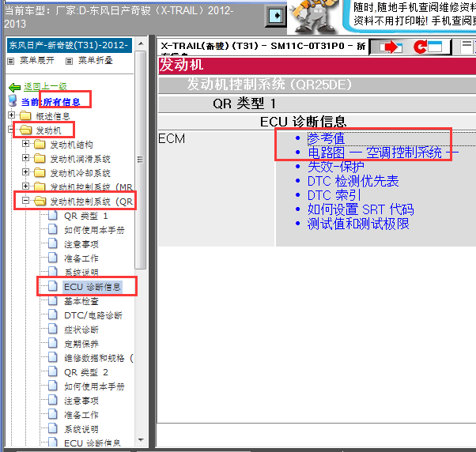Click the tree panel scroll down arrow
476x452 pixels.
(x=141, y=439)
